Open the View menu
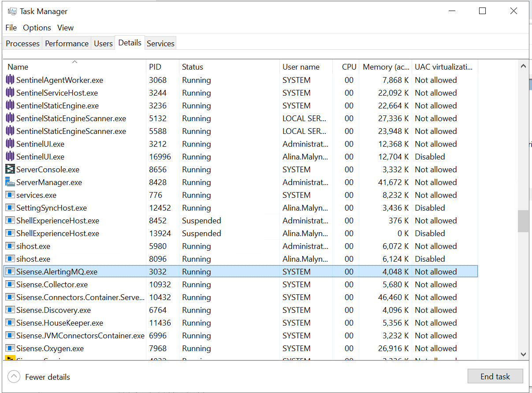 click(x=65, y=28)
